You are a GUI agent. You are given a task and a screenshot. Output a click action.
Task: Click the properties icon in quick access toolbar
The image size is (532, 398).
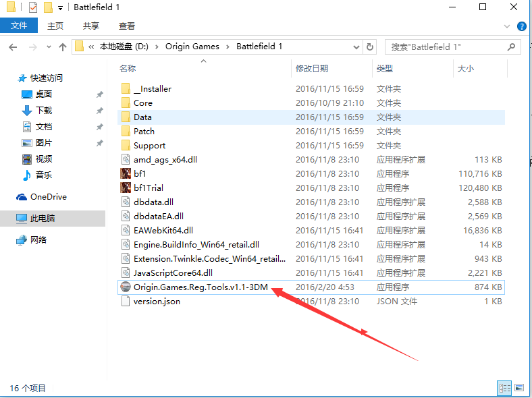pyautogui.click(x=33, y=7)
